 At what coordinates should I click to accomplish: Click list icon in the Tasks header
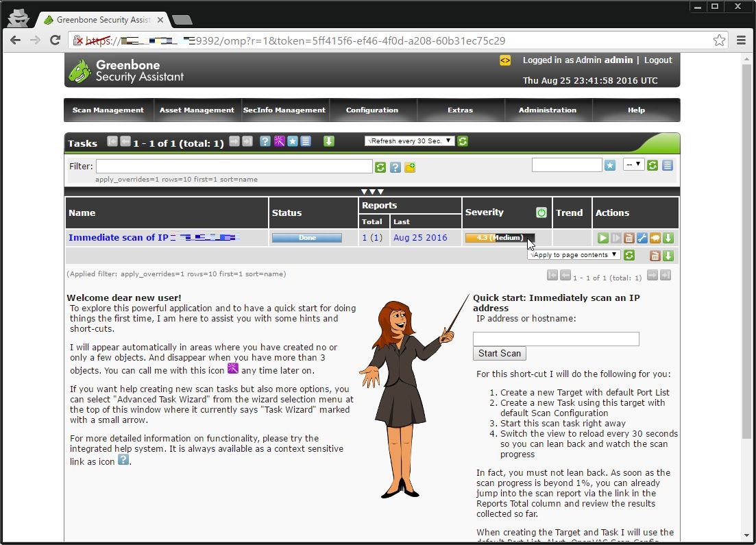point(306,141)
